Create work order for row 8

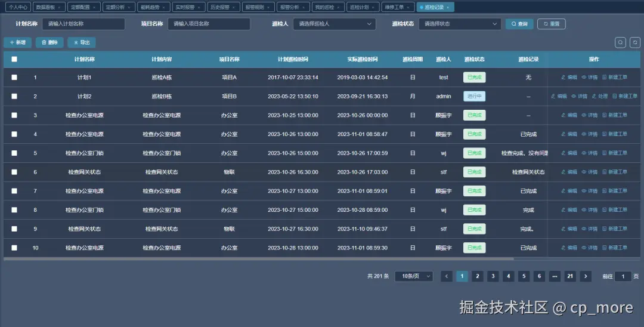tap(614, 209)
